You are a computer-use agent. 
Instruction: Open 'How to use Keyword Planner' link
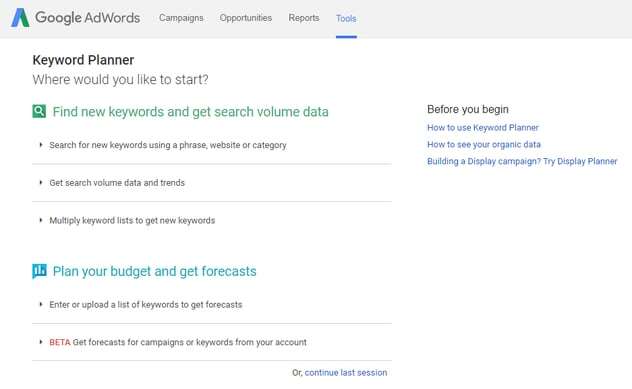(x=482, y=127)
